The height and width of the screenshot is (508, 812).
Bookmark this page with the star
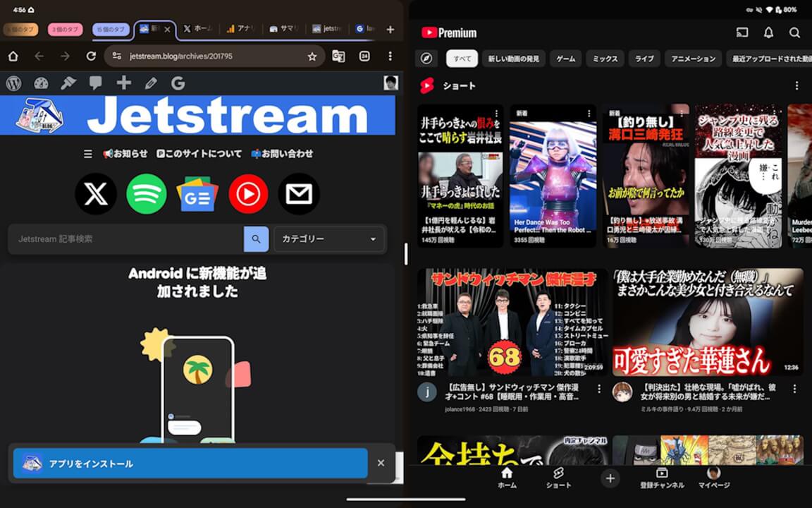(x=312, y=56)
